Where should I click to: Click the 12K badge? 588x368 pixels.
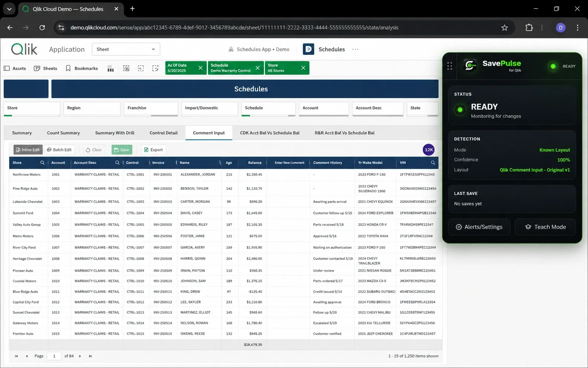(429, 150)
